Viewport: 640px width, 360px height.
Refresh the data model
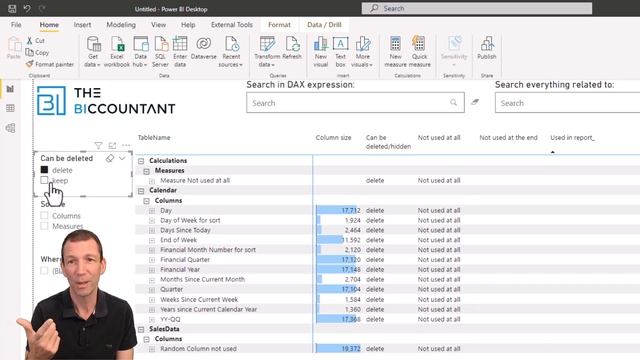[x=292, y=48]
